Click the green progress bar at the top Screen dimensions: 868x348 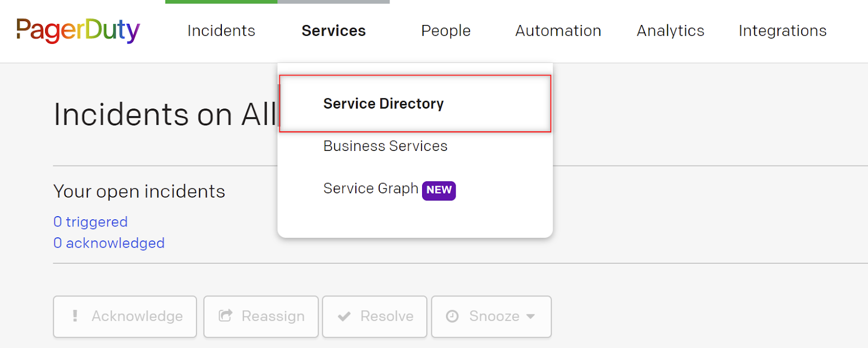221,2
